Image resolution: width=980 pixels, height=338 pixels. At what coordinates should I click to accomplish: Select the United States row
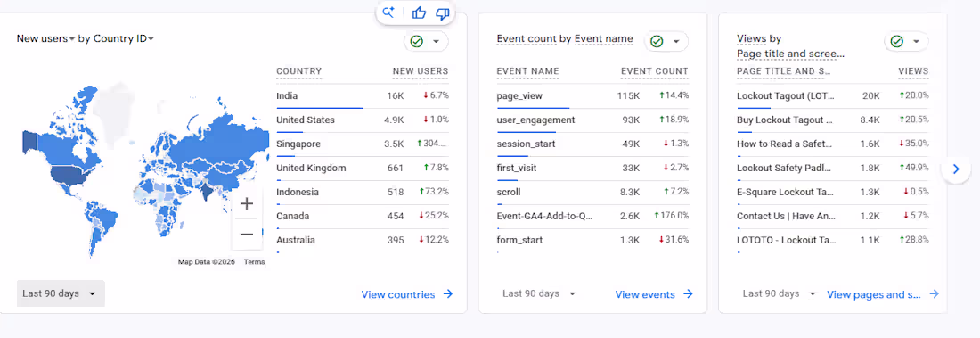[x=363, y=120]
